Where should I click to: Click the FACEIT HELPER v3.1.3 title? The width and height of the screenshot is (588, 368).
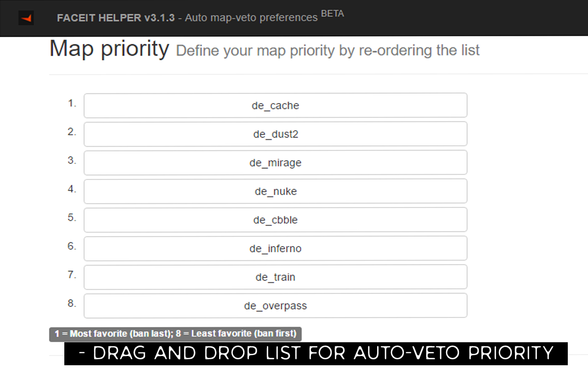(116, 18)
